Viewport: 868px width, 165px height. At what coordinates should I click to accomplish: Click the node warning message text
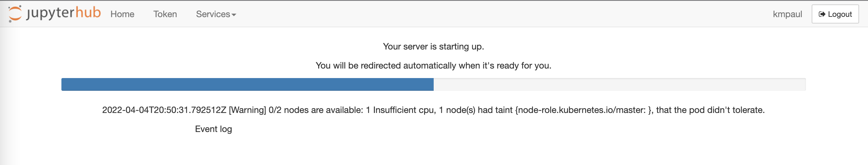point(433,110)
